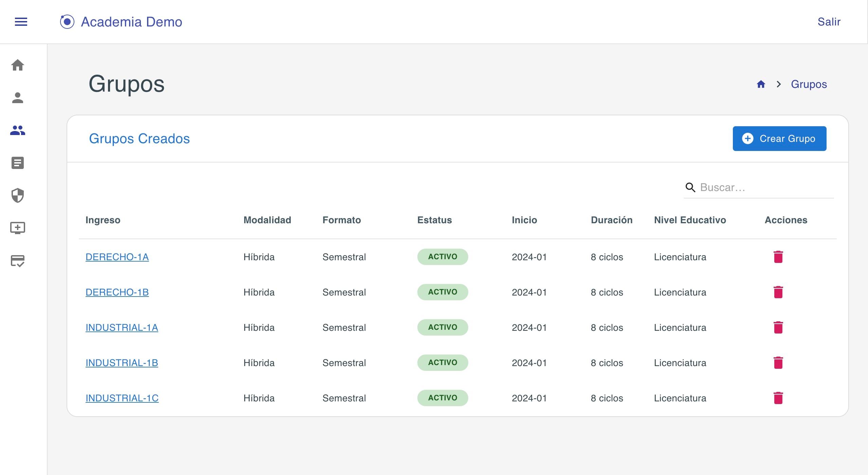Click the card with checkmark sidebar icon
Viewport: 868px width, 475px height.
coord(18,261)
